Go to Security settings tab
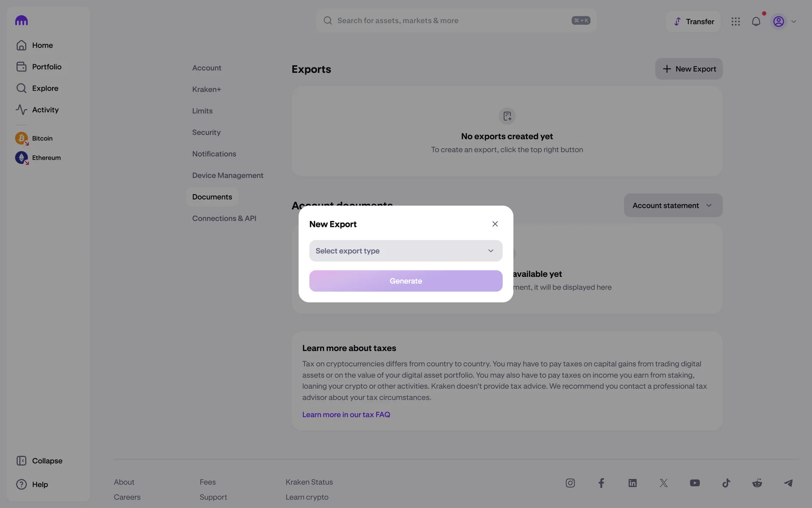812x508 pixels. (x=206, y=133)
